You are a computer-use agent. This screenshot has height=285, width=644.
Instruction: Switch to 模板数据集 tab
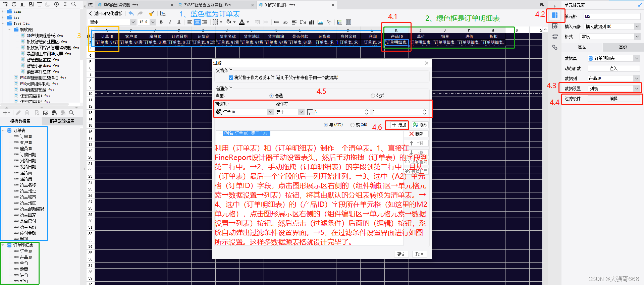pos(20,121)
